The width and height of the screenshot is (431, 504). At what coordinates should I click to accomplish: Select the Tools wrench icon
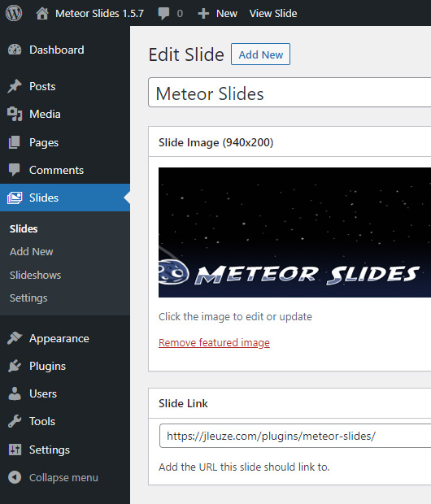(x=15, y=421)
